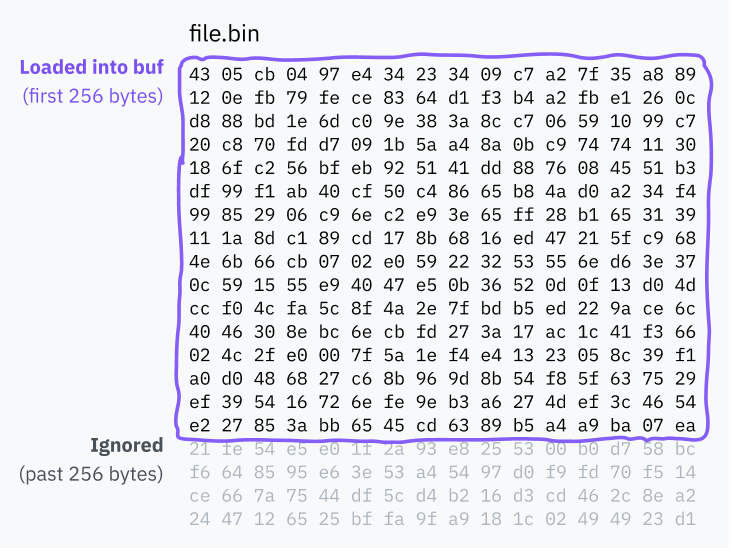Click the very last faded byte d1
This screenshot has width=730, height=548.
(x=684, y=519)
